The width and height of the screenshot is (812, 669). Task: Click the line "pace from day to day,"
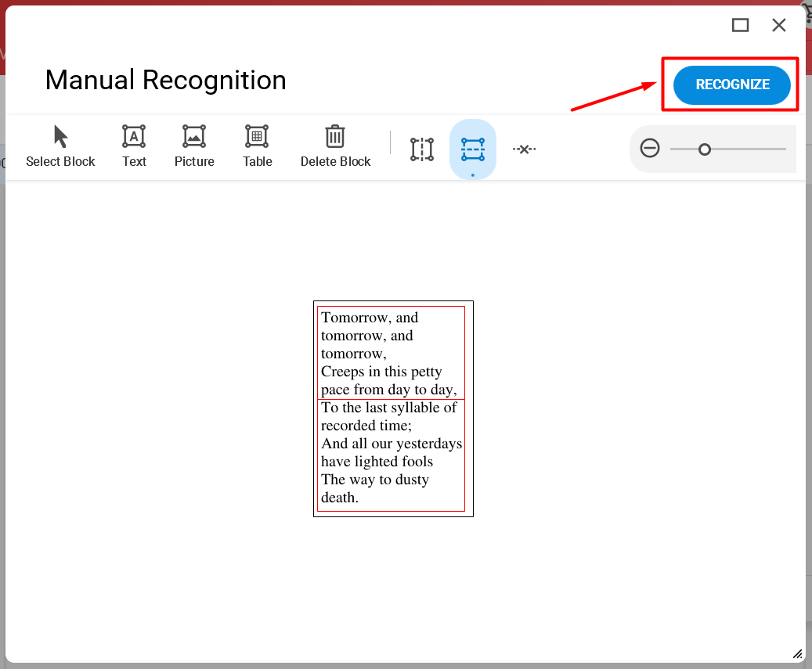(389, 390)
